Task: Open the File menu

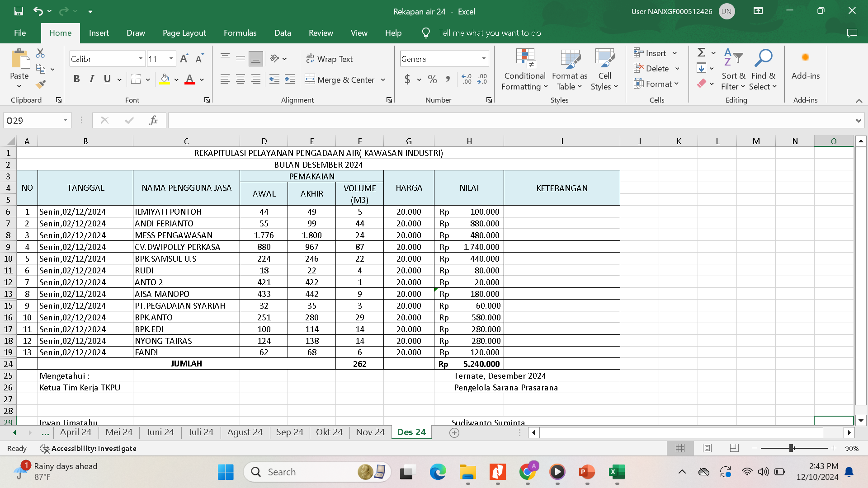Action: click(20, 33)
